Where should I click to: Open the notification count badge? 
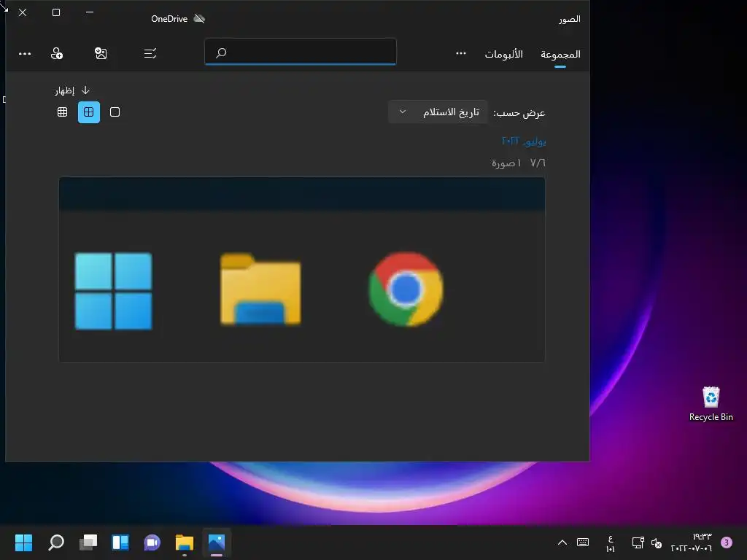tap(727, 542)
